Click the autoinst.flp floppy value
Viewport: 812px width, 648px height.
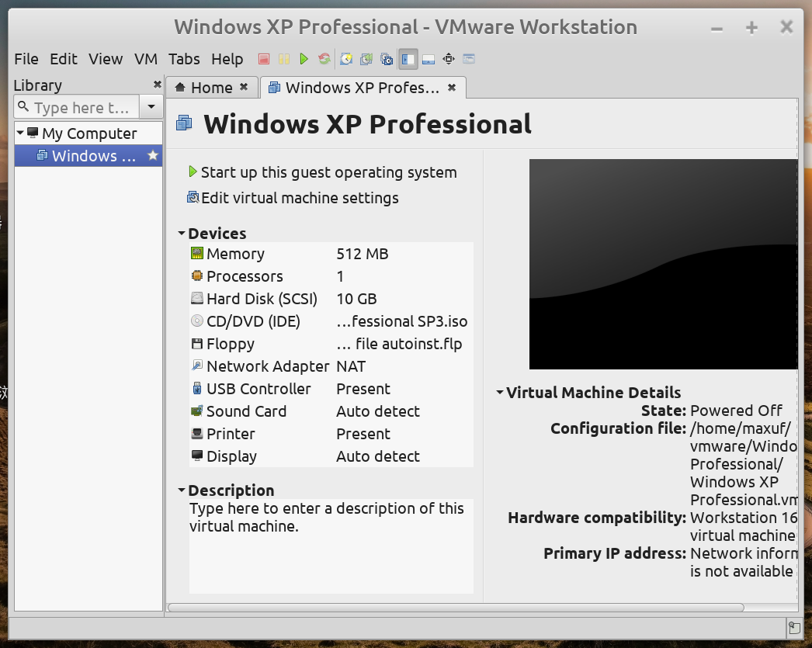tap(399, 344)
